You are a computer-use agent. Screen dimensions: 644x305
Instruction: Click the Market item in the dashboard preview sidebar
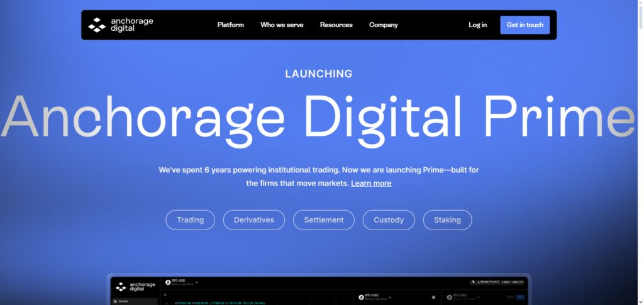(135, 301)
